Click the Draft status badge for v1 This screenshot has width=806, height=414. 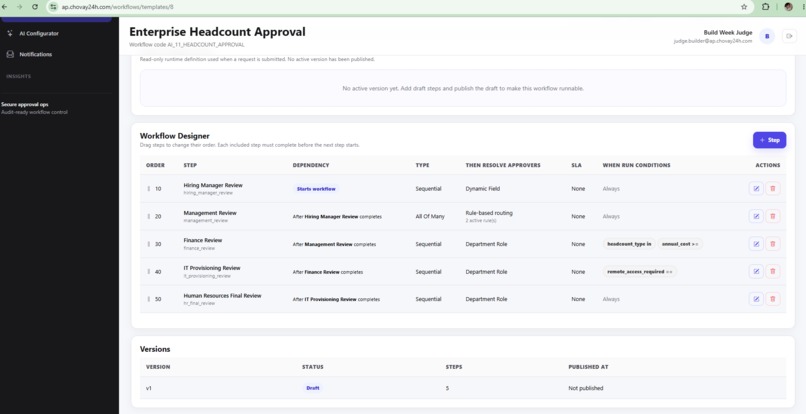[x=313, y=388]
